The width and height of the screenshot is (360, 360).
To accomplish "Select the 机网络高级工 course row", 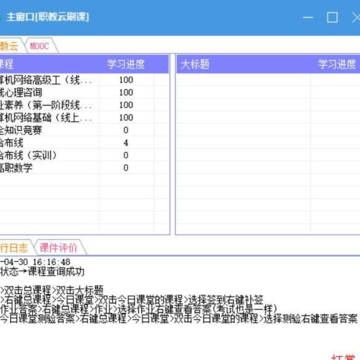I will point(84,80).
